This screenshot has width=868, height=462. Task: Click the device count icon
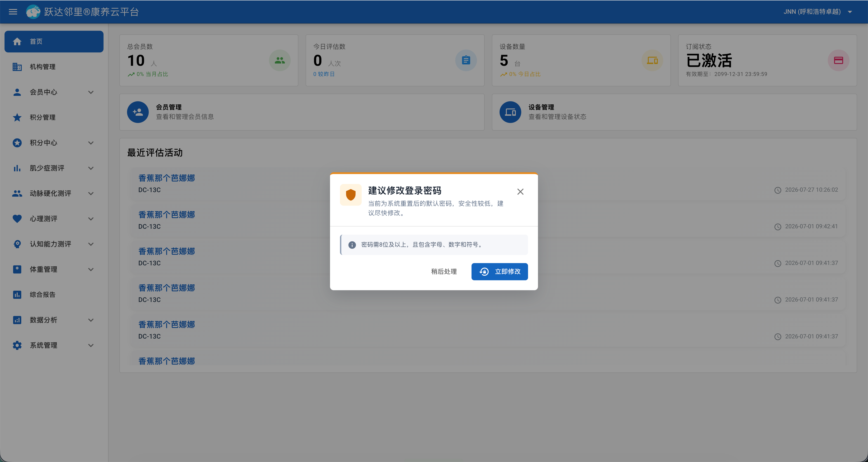point(652,60)
